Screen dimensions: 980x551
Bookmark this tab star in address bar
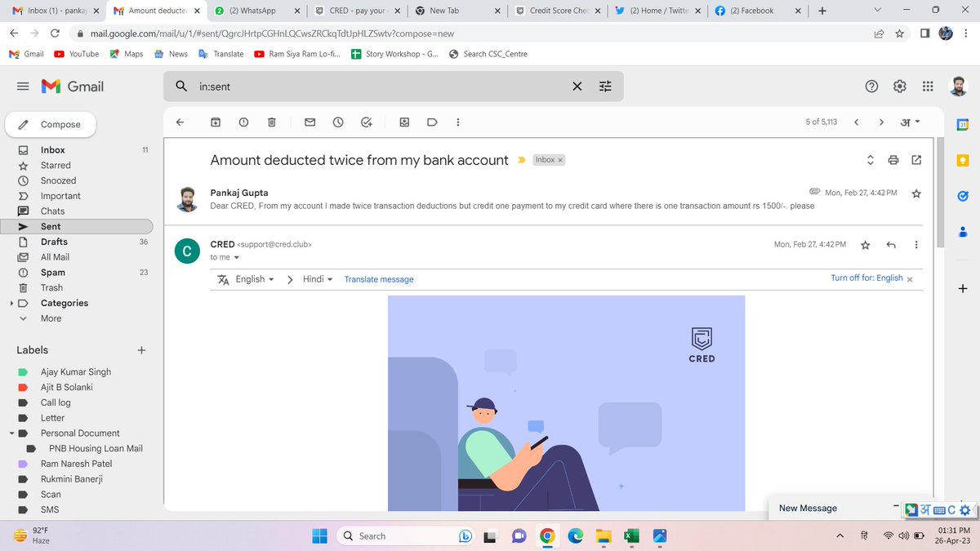pos(899,33)
